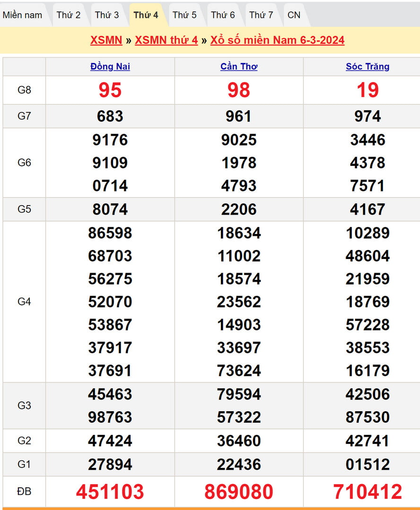Open the Cần Thơ province link
This screenshot has width=420, height=510.
[239, 67]
